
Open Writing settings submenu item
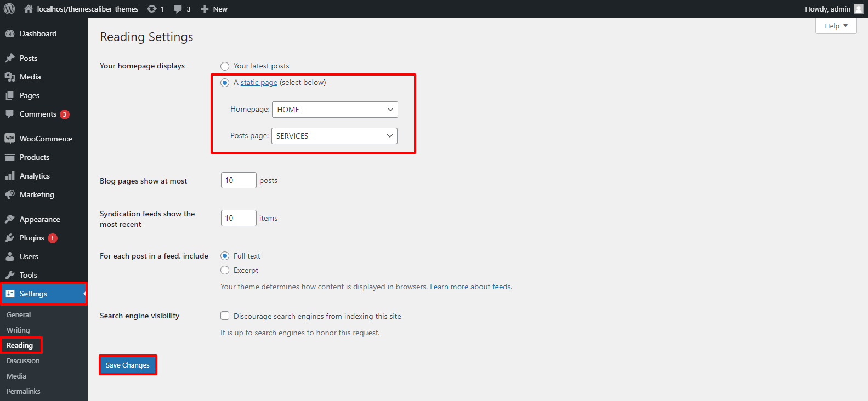[x=18, y=330]
